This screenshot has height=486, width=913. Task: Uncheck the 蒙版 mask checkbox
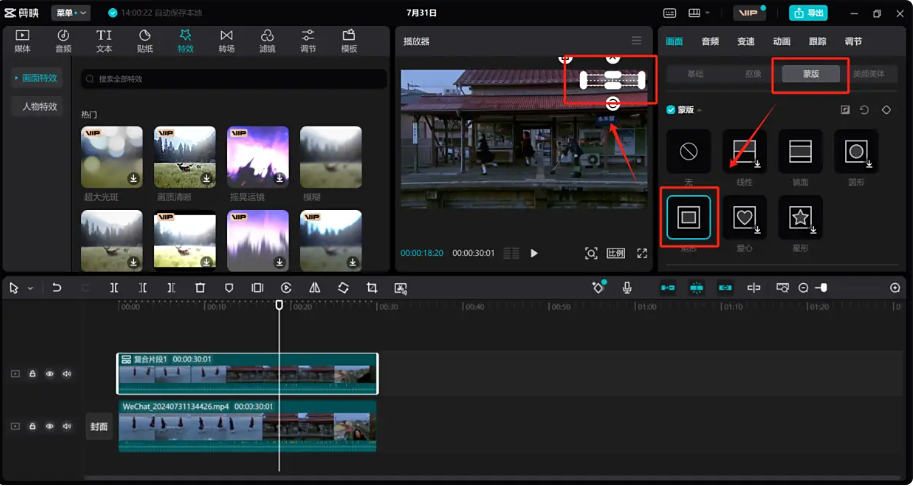[671, 110]
